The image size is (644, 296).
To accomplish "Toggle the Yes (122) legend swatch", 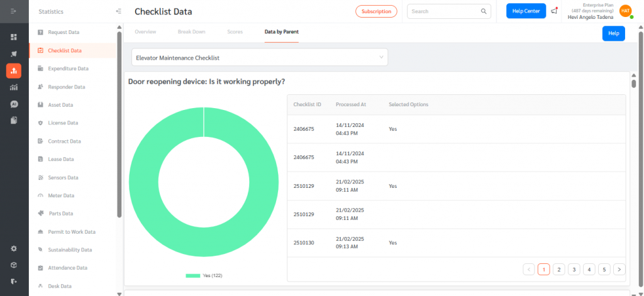I will pyautogui.click(x=192, y=276).
